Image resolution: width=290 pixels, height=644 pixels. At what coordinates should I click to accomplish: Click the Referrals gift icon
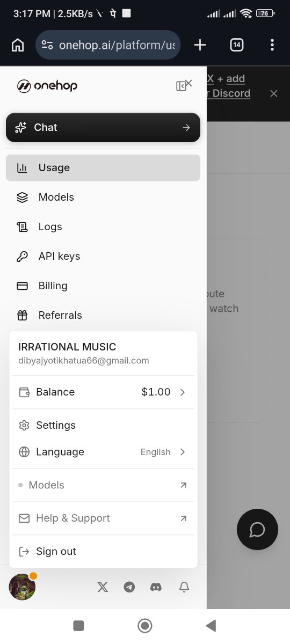(x=22, y=315)
